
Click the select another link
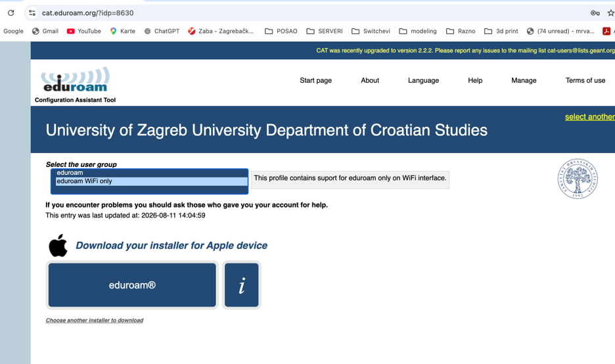[x=590, y=117]
